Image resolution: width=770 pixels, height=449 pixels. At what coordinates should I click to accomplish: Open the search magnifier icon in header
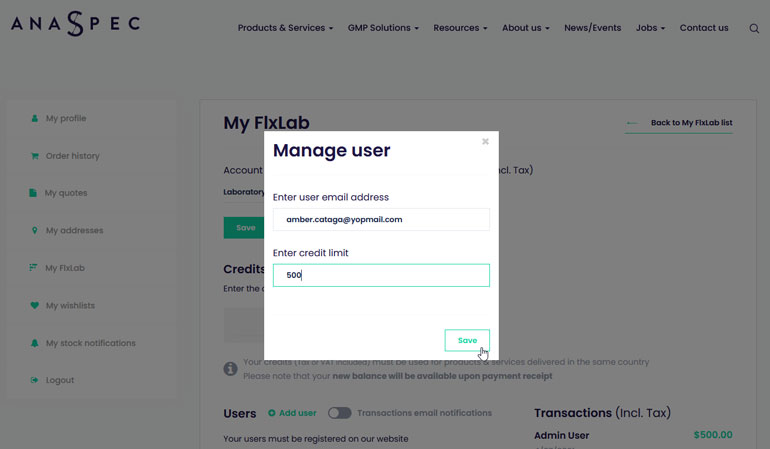click(x=754, y=28)
